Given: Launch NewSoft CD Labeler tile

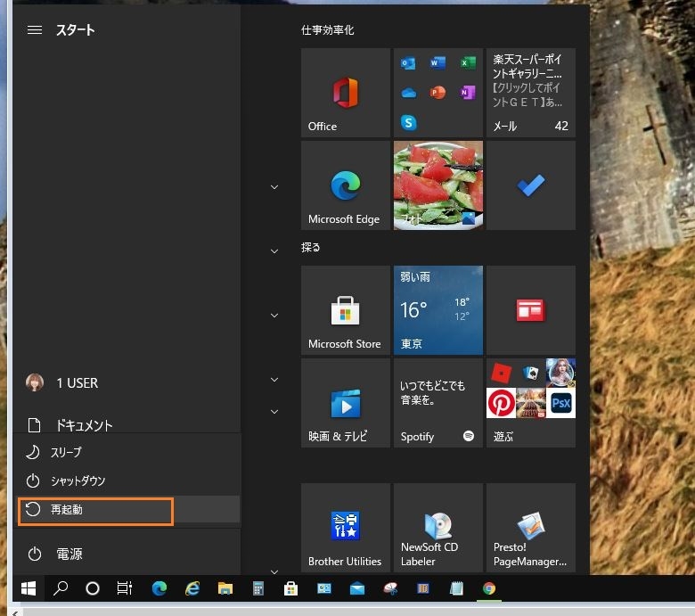Looking at the screenshot, I should pyautogui.click(x=437, y=528).
